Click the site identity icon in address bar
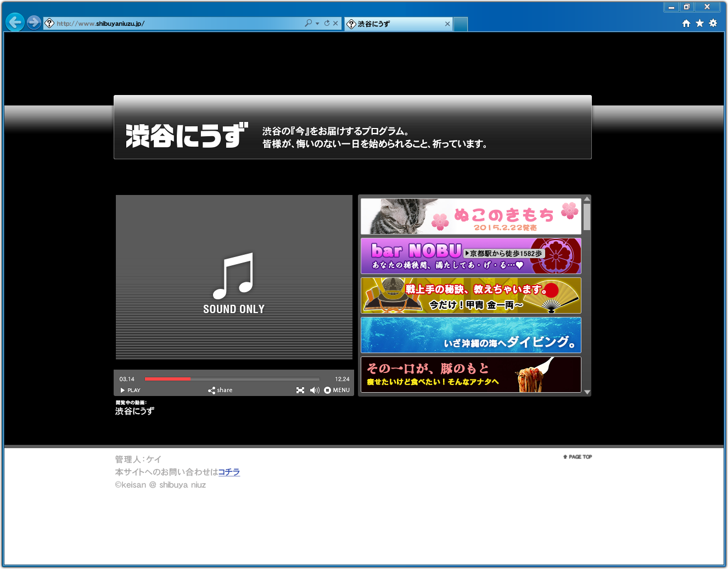Viewport: 728px width, 569px height. pyautogui.click(x=49, y=24)
